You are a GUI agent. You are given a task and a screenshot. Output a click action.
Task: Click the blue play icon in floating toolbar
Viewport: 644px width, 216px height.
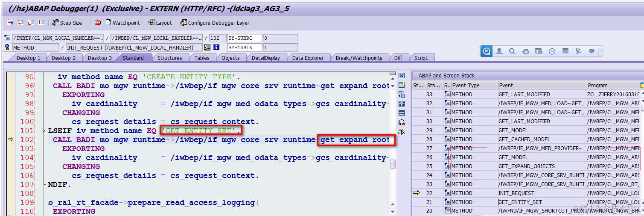pos(487,51)
